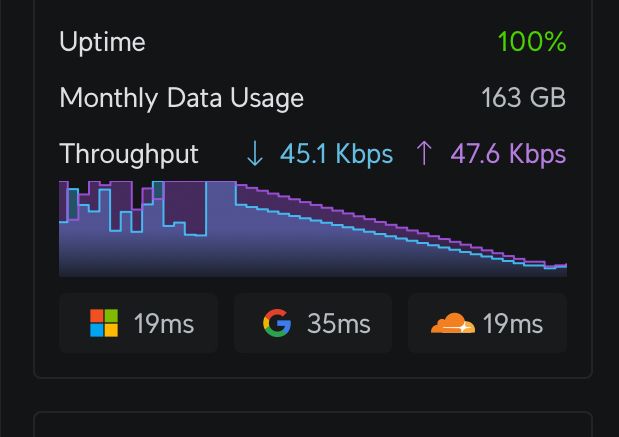Image resolution: width=619 pixels, height=437 pixels.
Task: Click the 45.1 Kbps download speed
Action: pyautogui.click(x=336, y=154)
